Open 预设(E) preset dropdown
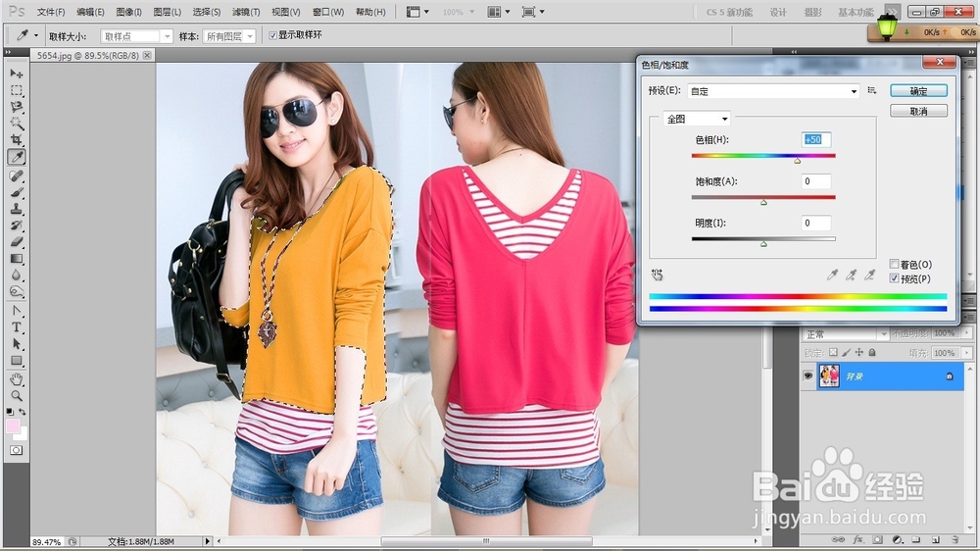Screen dimensions: 980x551 pyautogui.click(x=774, y=91)
